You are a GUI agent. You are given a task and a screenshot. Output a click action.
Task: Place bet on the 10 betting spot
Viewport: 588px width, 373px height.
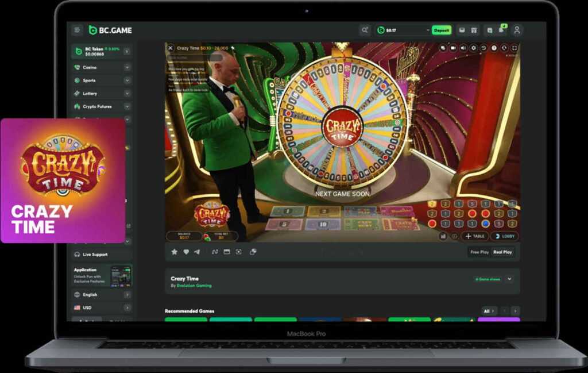(323, 224)
